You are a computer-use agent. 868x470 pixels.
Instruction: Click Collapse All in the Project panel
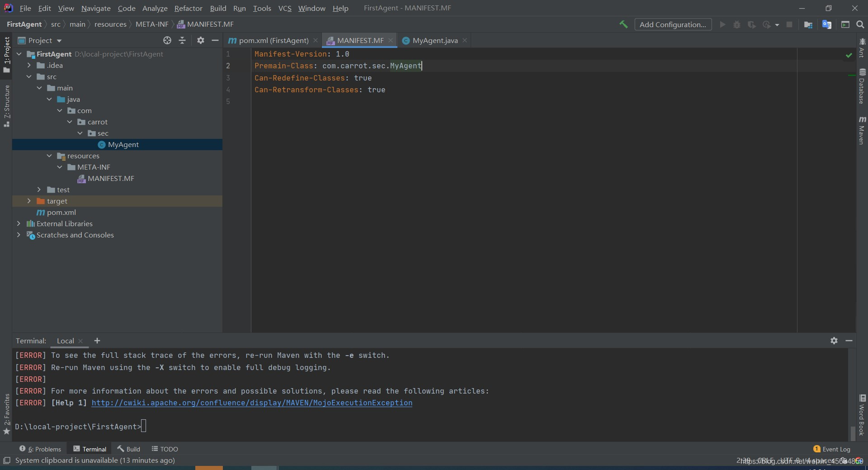[x=182, y=40]
